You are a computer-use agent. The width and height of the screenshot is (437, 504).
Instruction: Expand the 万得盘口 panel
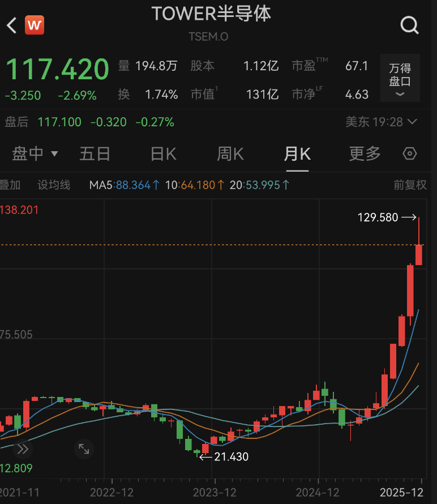[400, 78]
